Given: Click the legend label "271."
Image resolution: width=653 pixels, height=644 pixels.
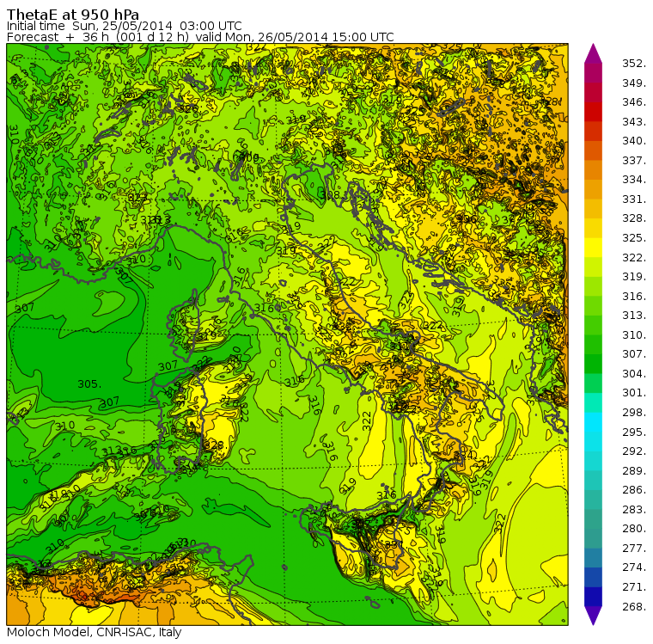Looking at the screenshot, I should [634, 587].
